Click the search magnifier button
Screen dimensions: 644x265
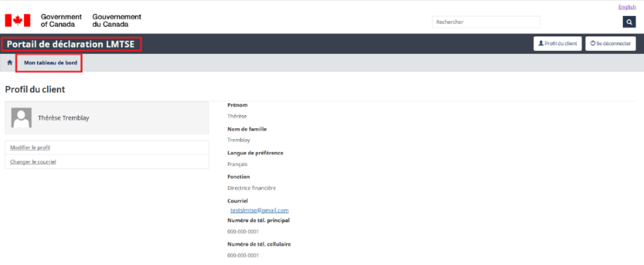(x=629, y=22)
